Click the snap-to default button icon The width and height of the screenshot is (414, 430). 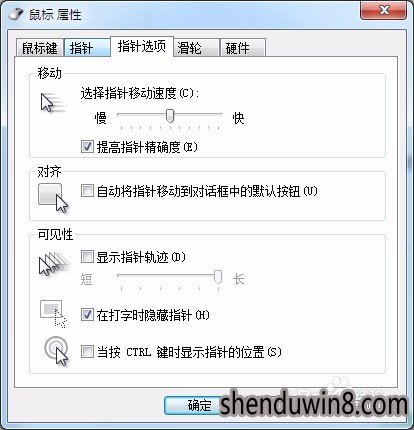pyautogui.click(x=53, y=198)
